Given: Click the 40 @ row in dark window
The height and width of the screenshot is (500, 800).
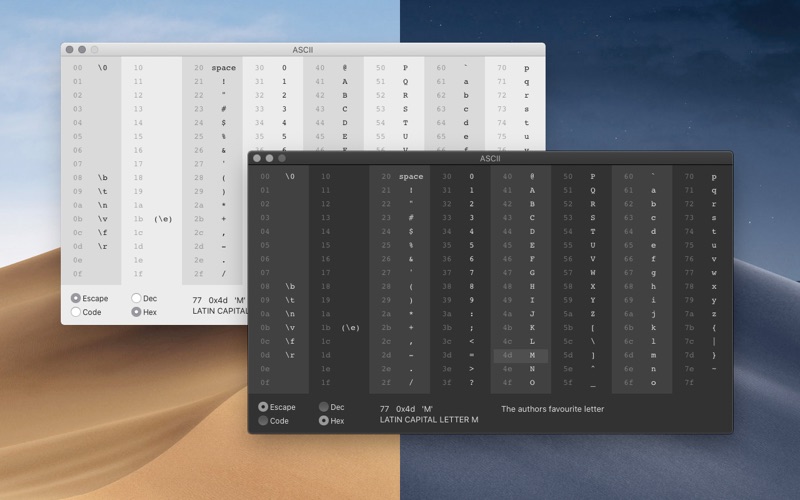Looking at the screenshot, I should 520,177.
